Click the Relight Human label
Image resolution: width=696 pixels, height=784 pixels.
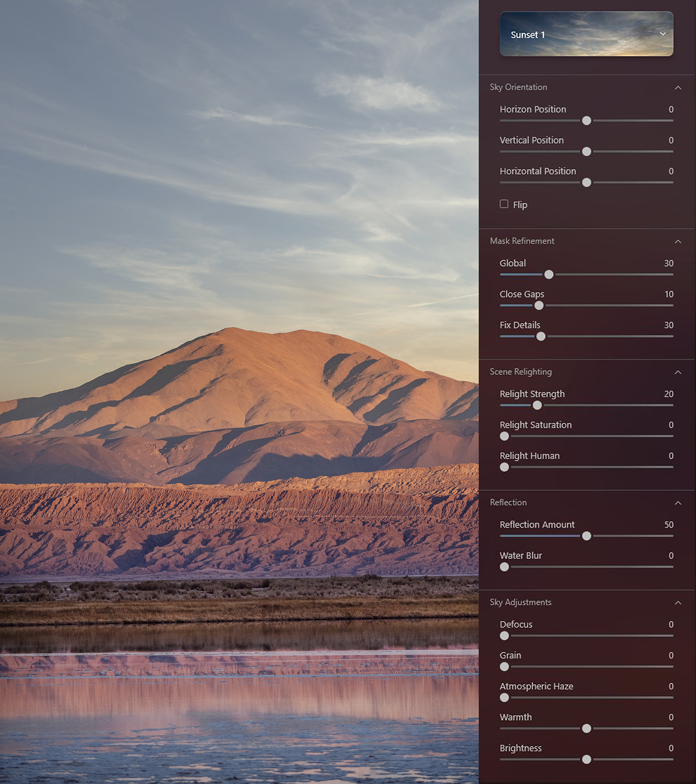[x=529, y=456]
